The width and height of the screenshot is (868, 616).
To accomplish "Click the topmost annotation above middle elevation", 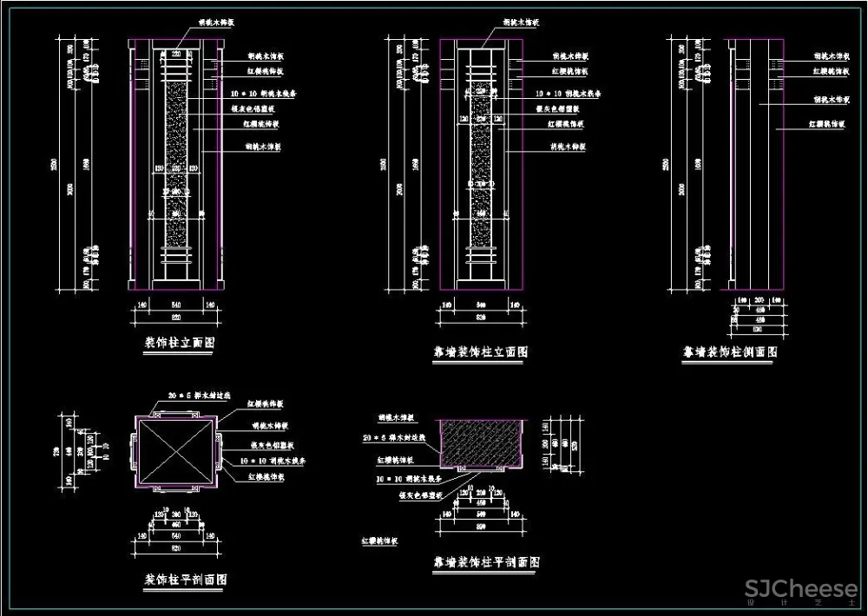I will point(519,24).
